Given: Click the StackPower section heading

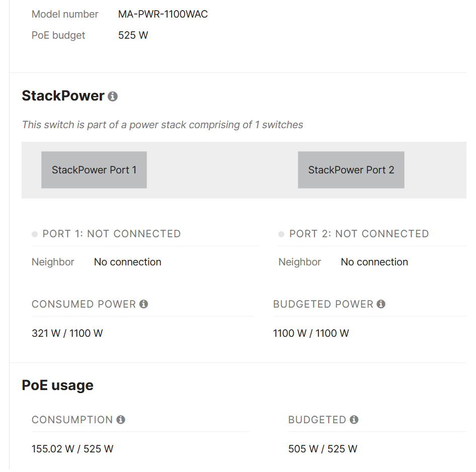Looking at the screenshot, I should point(63,96).
